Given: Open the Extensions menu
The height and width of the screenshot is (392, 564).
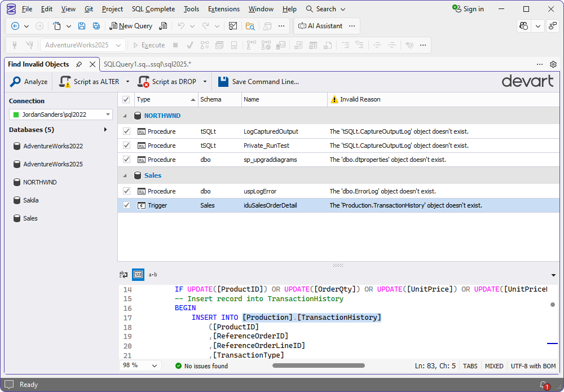Looking at the screenshot, I should click(x=223, y=8).
